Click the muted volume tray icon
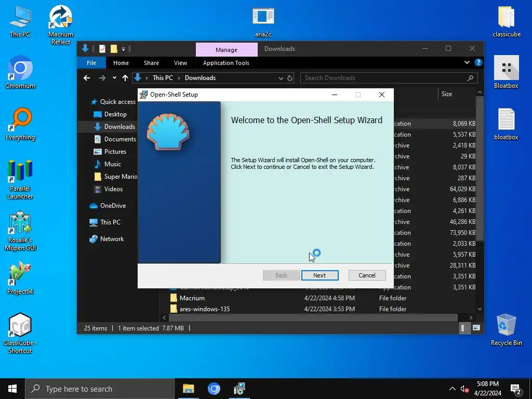Image resolution: width=532 pixels, height=399 pixels. [464, 389]
